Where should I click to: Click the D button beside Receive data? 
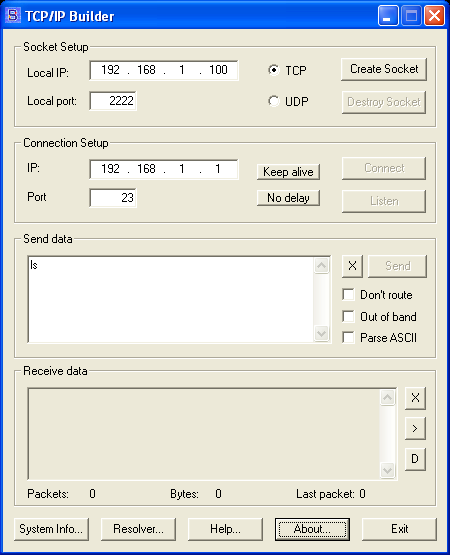tap(415, 459)
